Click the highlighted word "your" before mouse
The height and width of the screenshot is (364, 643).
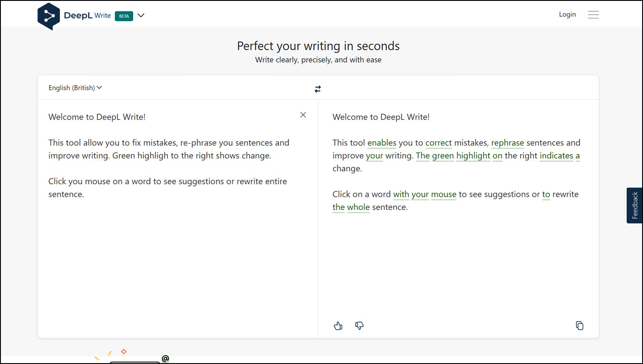tap(420, 194)
